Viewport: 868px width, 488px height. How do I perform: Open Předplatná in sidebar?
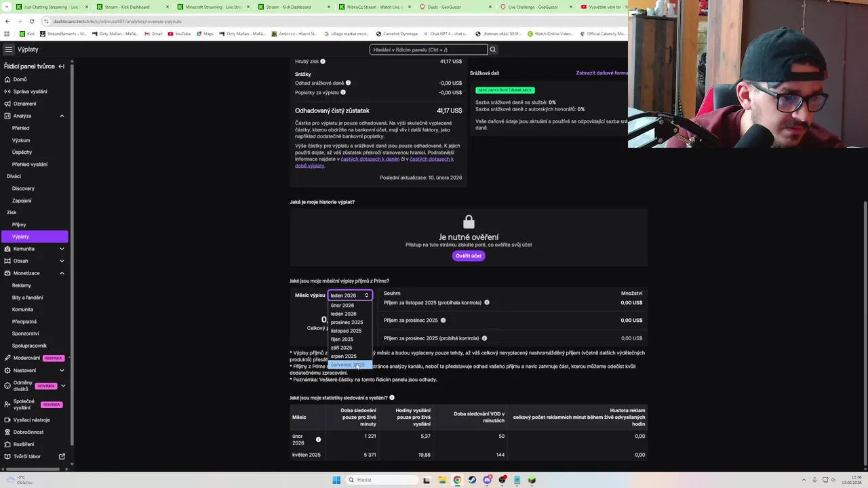tap(24, 321)
